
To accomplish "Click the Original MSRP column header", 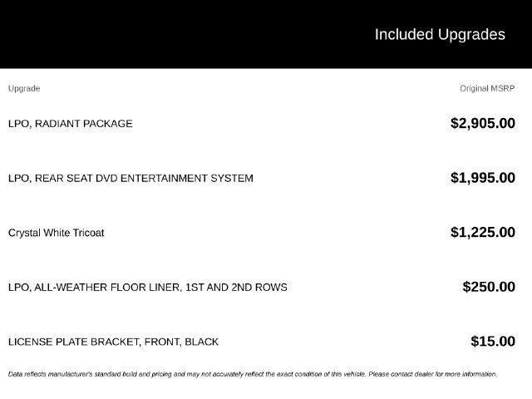I will pyautogui.click(x=487, y=89).
